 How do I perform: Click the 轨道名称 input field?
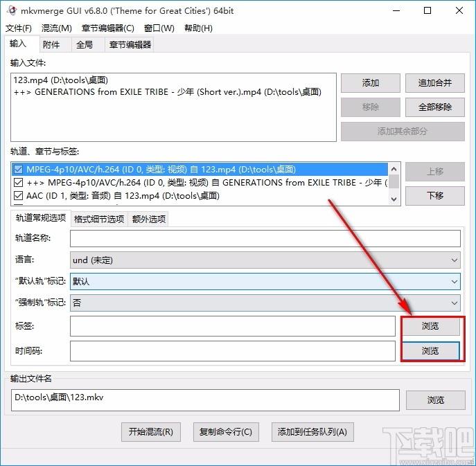pos(265,238)
